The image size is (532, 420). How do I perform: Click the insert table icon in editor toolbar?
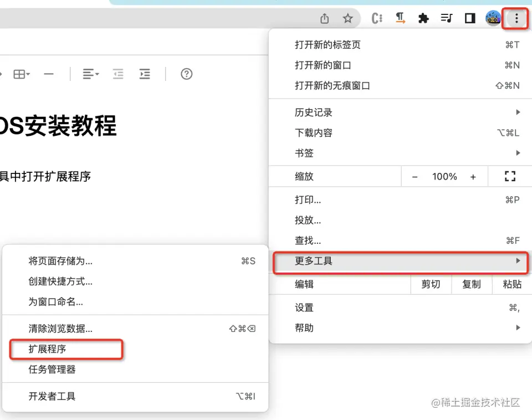pos(22,74)
